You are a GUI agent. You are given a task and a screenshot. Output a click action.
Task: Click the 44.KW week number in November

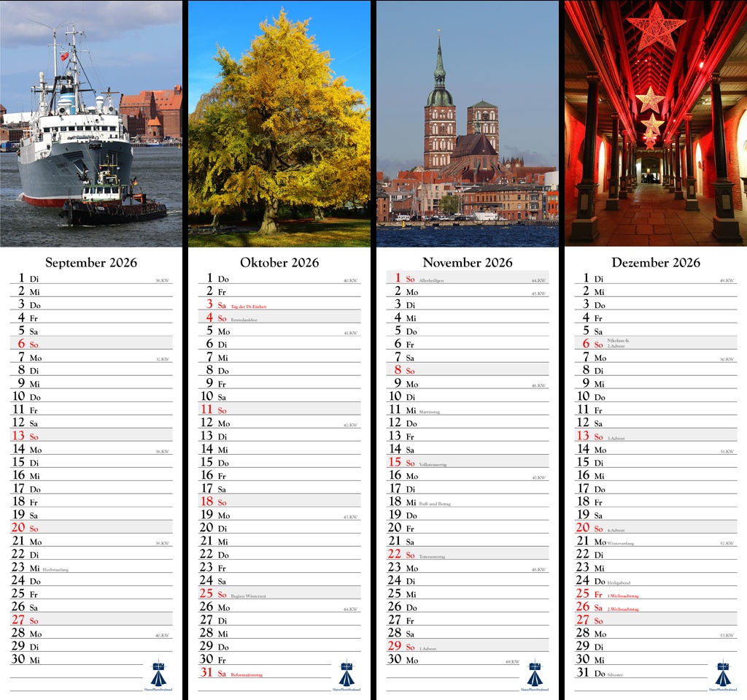[x=538, y=280]
